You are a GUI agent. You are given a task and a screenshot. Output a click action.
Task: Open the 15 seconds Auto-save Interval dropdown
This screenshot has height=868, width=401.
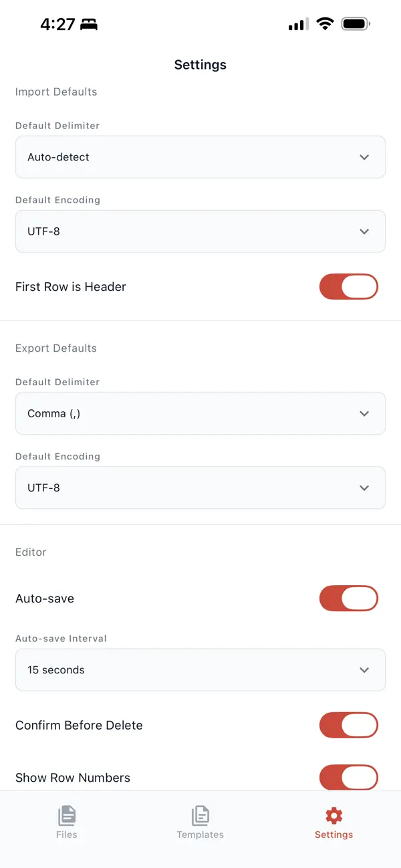(x=200, y=669)
